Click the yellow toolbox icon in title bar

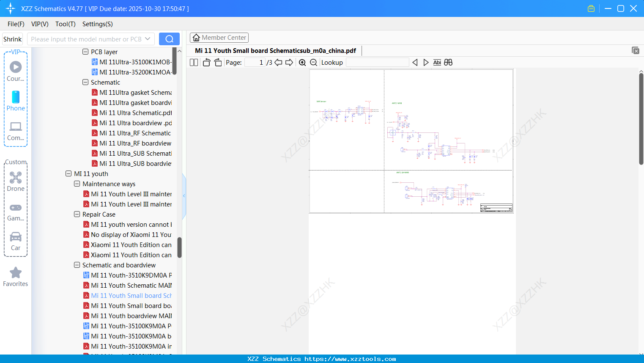pyautogui.click(x=591, y=8)
